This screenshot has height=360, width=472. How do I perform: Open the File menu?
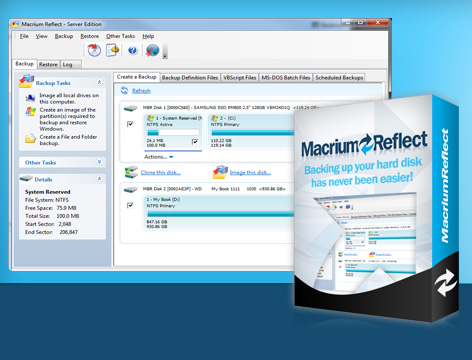pyautogui.click(x=24, y=36)
